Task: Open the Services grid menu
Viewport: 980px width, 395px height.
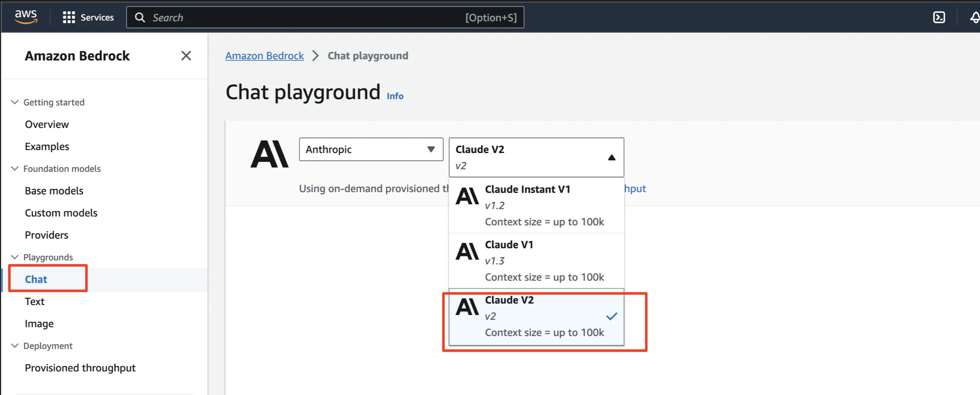Action: (69, 17)
